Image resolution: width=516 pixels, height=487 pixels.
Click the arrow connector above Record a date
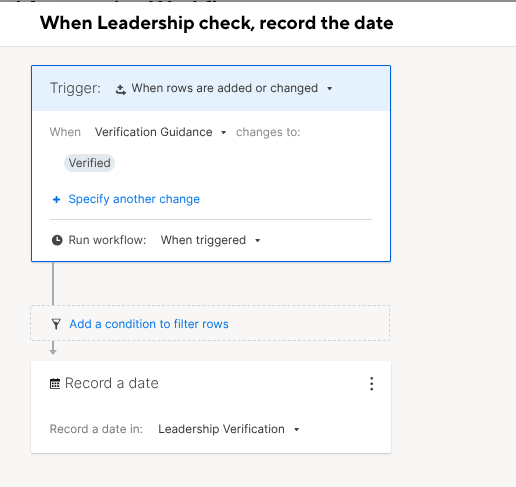(x=53, y=348)
